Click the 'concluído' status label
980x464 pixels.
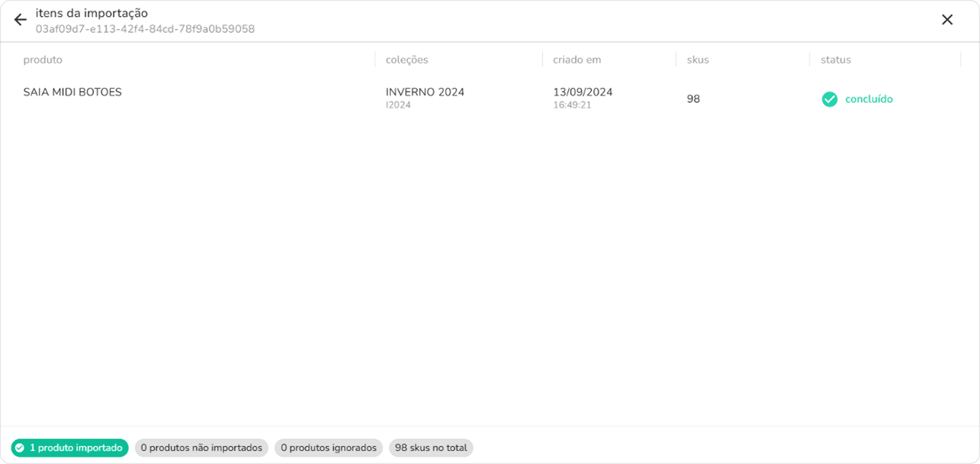[x=869, y=99]
